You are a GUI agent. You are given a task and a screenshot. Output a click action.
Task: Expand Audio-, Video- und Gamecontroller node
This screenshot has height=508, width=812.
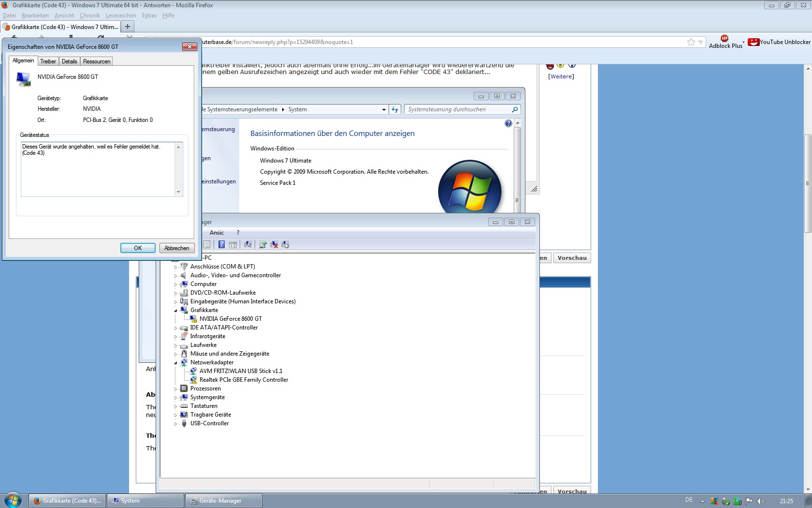175,276
